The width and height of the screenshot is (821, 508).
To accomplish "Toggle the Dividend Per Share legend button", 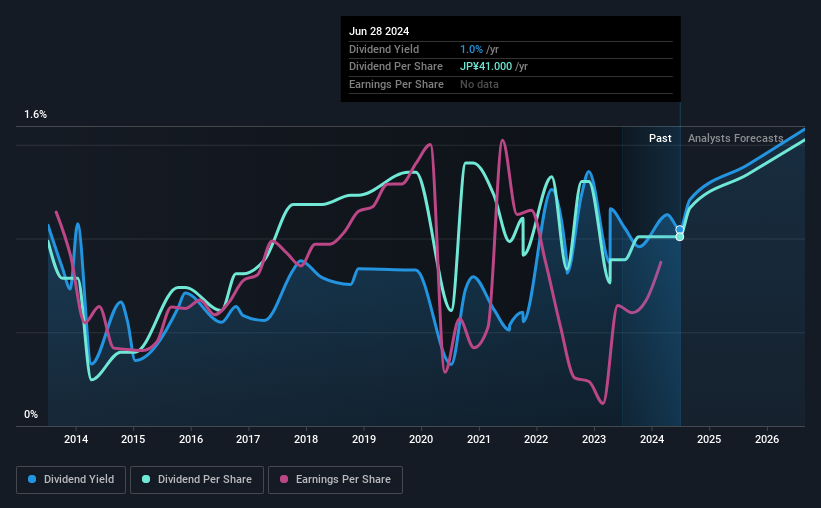I will 197,480.
